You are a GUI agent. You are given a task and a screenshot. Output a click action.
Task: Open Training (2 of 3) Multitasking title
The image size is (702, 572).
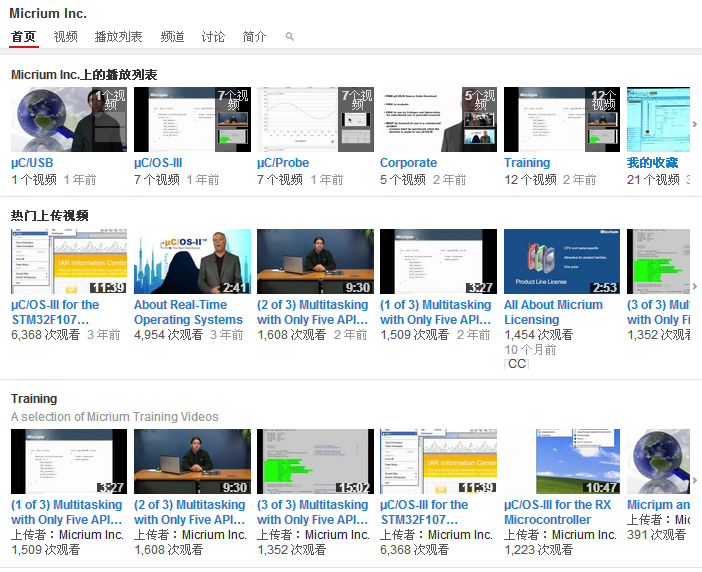pos(189,512)
